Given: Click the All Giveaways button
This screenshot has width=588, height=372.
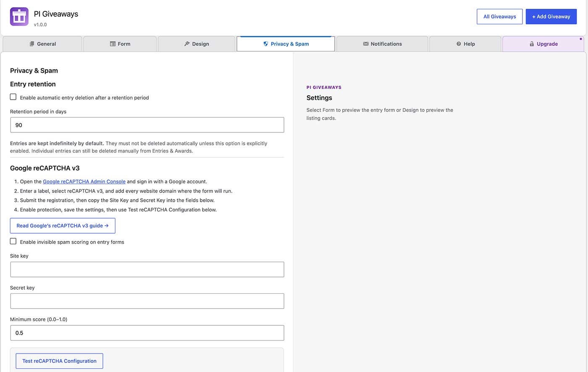Looking at the screenshot, I should (500, 16).
